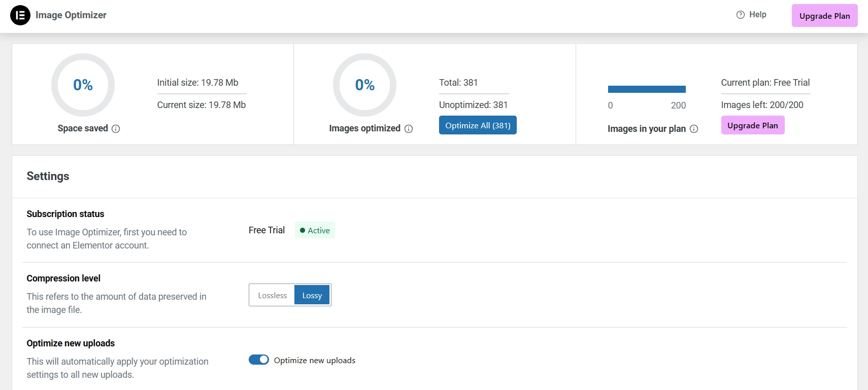Click the Help question mark icon
This screenshot has height=390, width=868.
(x=741, y=15)
